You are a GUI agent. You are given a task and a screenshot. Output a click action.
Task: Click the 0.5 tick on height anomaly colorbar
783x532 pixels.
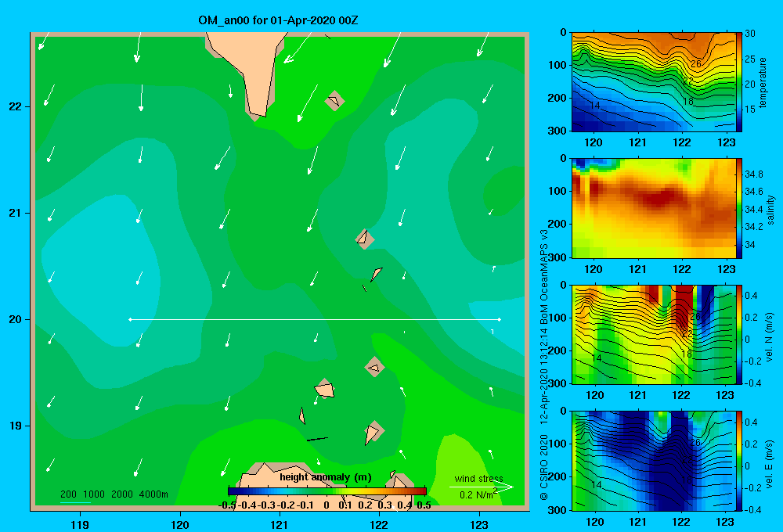pos(424,505)
